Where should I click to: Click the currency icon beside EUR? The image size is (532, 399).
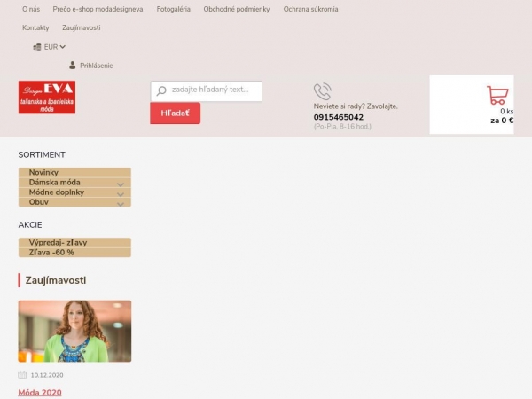point(37,47)
